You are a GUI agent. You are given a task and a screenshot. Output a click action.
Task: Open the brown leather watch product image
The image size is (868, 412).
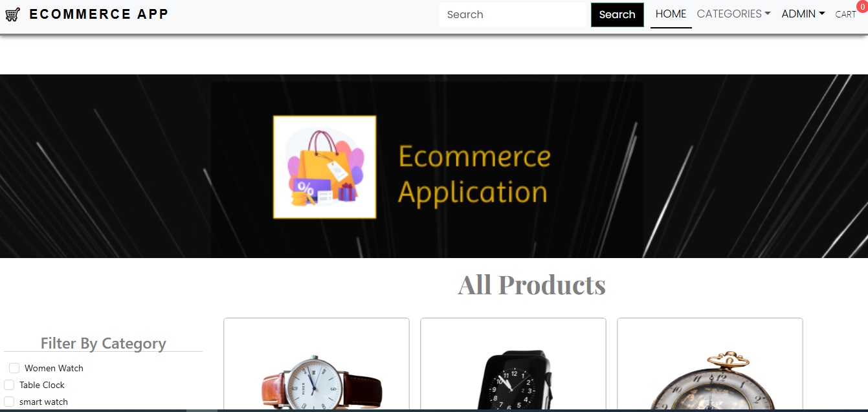[317, 382]
